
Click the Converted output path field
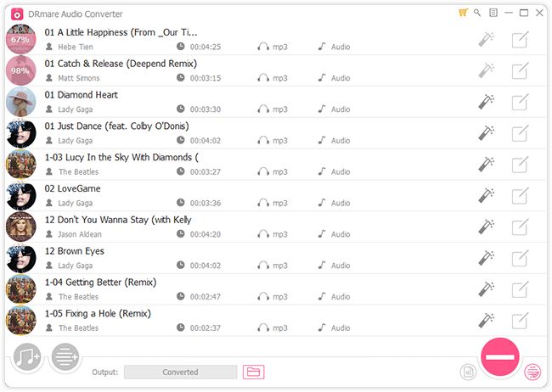tap(180, 372)
